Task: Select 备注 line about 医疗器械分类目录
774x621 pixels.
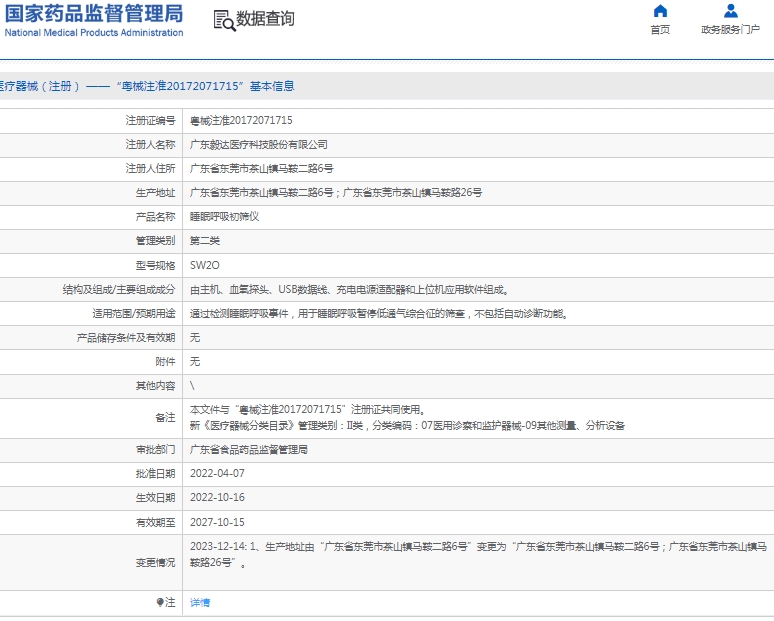Action: point(407,426)
